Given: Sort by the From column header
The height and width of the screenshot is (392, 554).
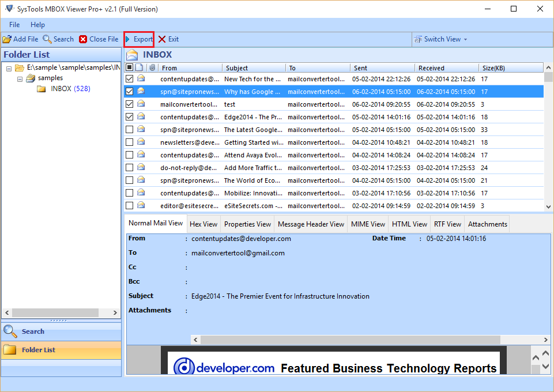Looking at the screenshot, I should (x=190, y=68).
